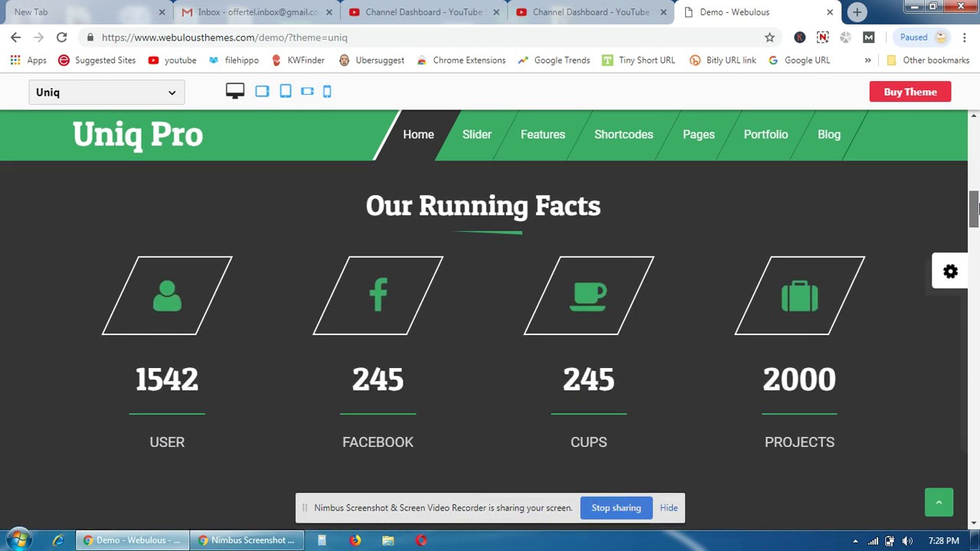Open the Shortcodes menu item
980x551 pixels.
click(623, 135)
